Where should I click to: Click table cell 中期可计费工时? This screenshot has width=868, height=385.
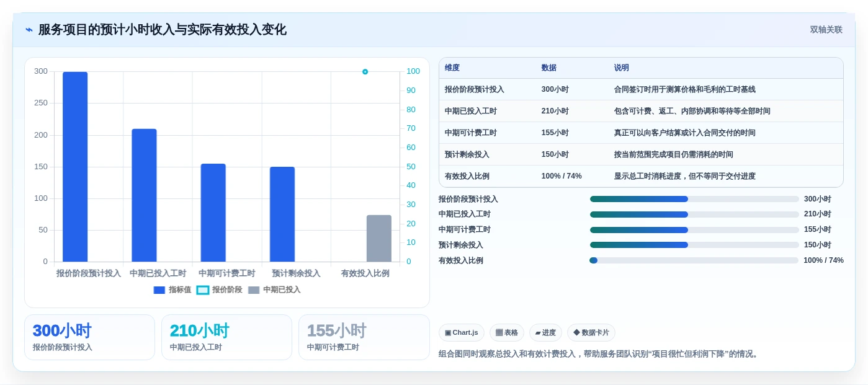click(471, 133)
